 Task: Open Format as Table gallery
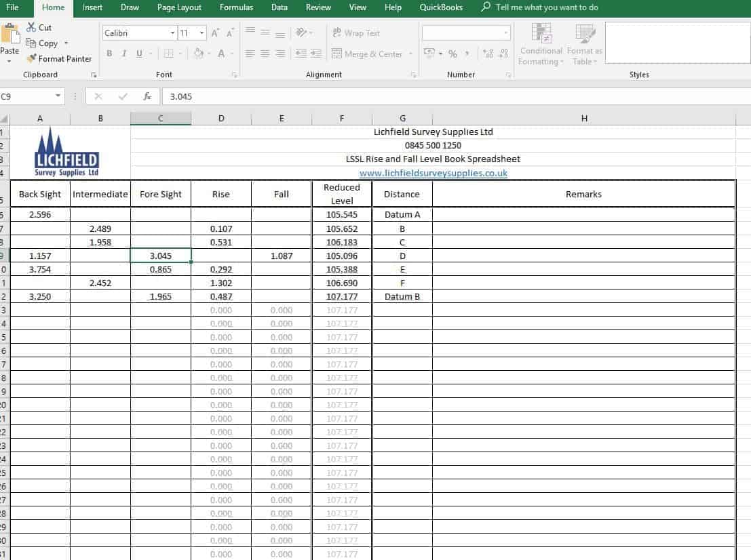pos(585,44)
